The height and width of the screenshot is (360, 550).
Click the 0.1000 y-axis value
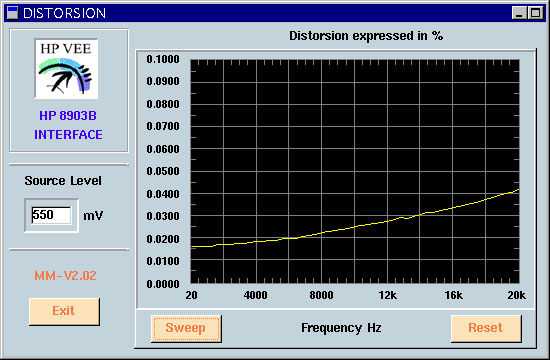pyautogui.click(x=163, y=59)
